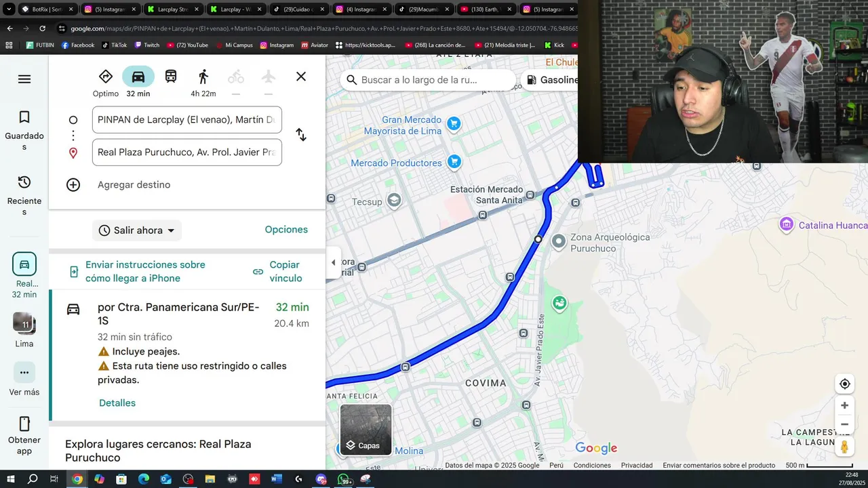Click Gran Mercado Mayorista de Lima marker

pos(454,123)
